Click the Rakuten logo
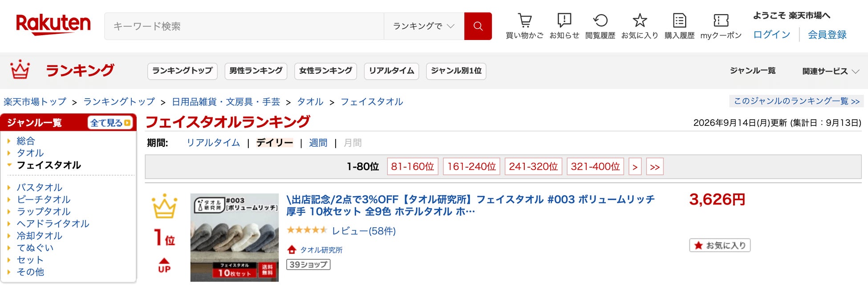The height and width of the screenshot is (290, 868). (x=53, y=24)
